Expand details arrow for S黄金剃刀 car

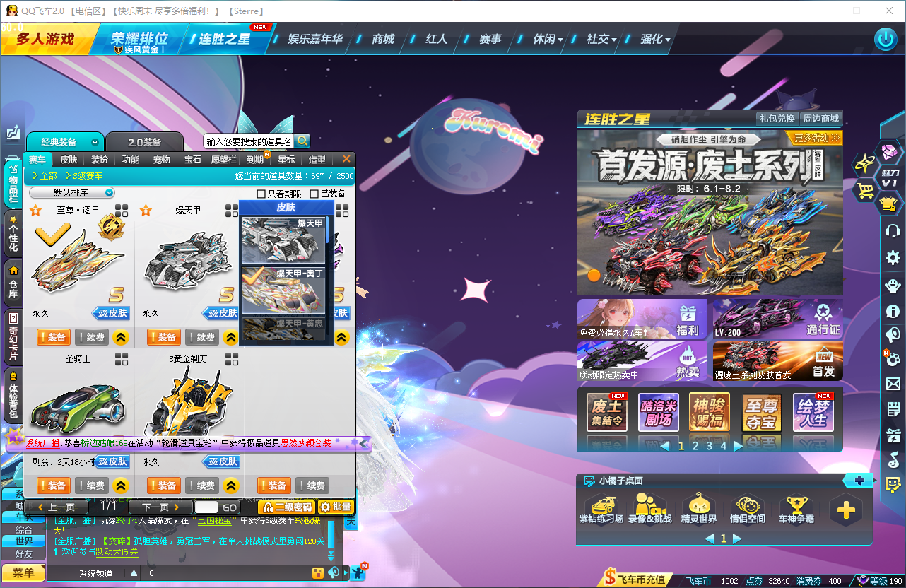pyautogui.click(x=230, y=486)
